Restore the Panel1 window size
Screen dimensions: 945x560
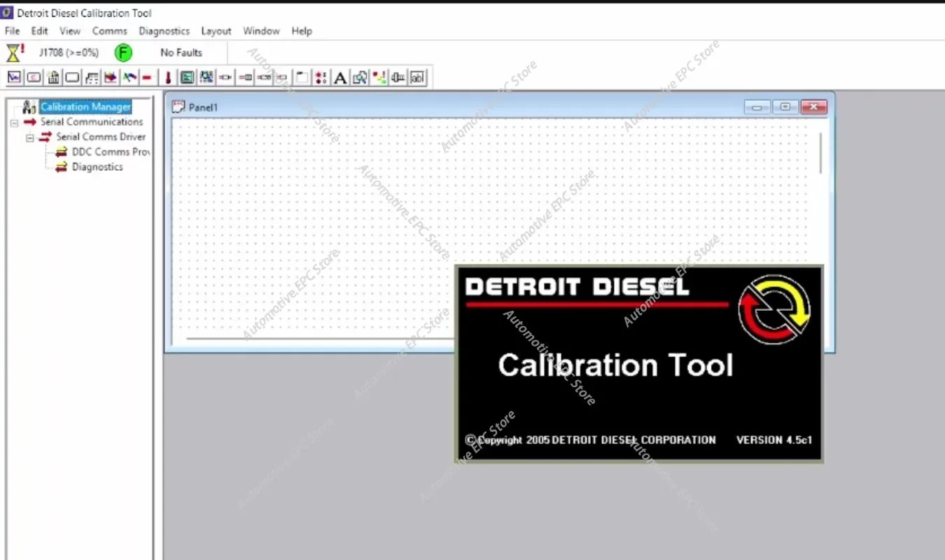pos(785,107)
